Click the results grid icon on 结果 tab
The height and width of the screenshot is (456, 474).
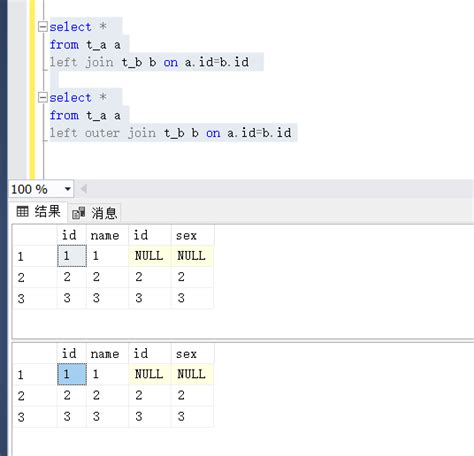(23, 211)
